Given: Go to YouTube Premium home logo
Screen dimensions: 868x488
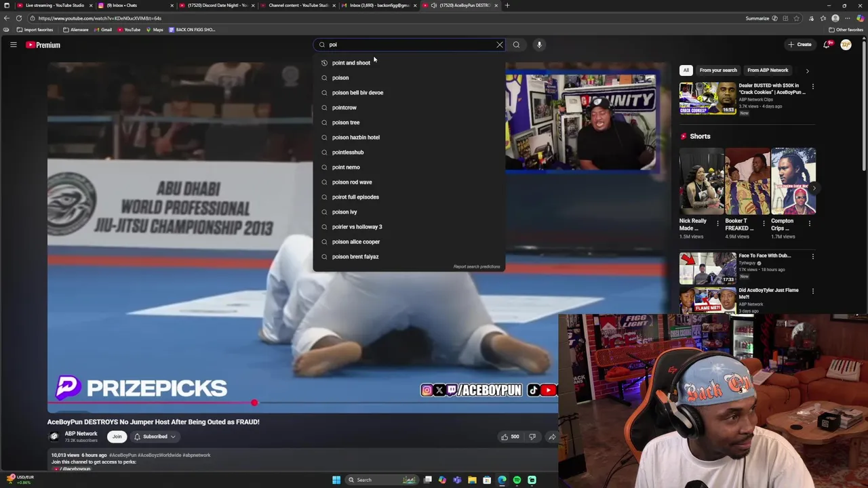Looking at the screenshot, I should pyautogui.click(x=43, y=45).
